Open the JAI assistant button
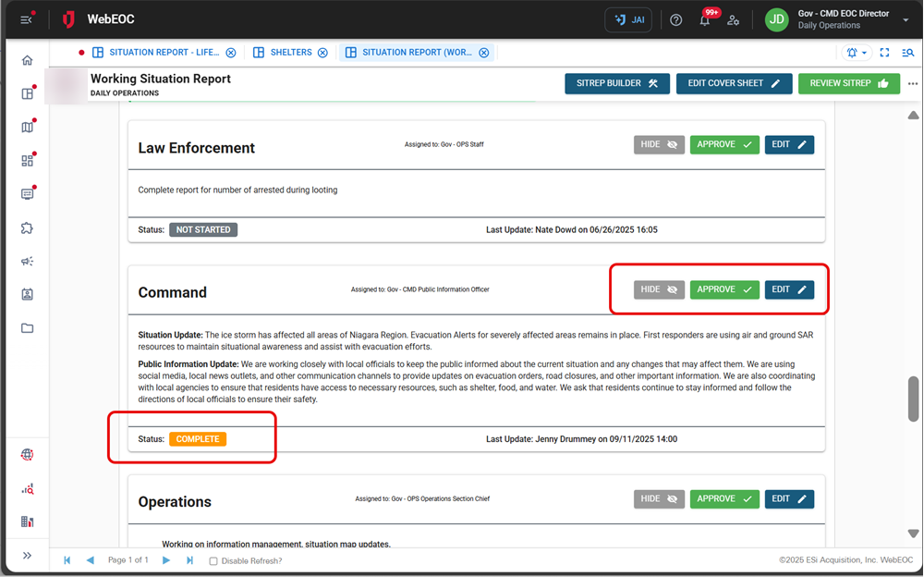 click(x=627, y=19)
